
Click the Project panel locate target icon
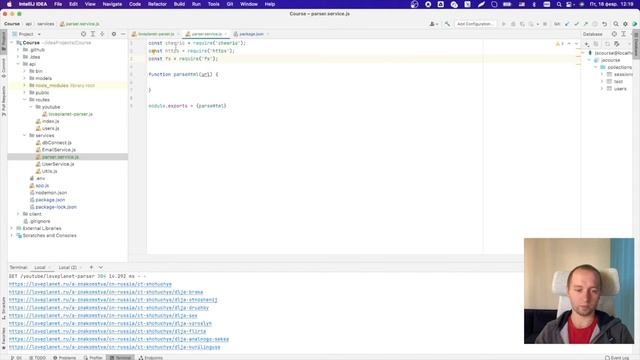(83, 34)
